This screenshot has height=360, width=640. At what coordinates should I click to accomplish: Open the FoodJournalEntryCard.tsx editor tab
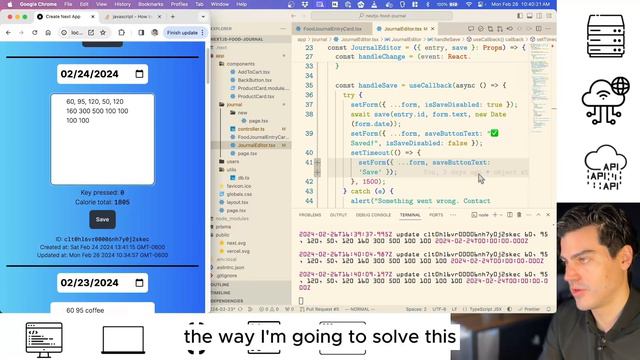tap(332, 29)
